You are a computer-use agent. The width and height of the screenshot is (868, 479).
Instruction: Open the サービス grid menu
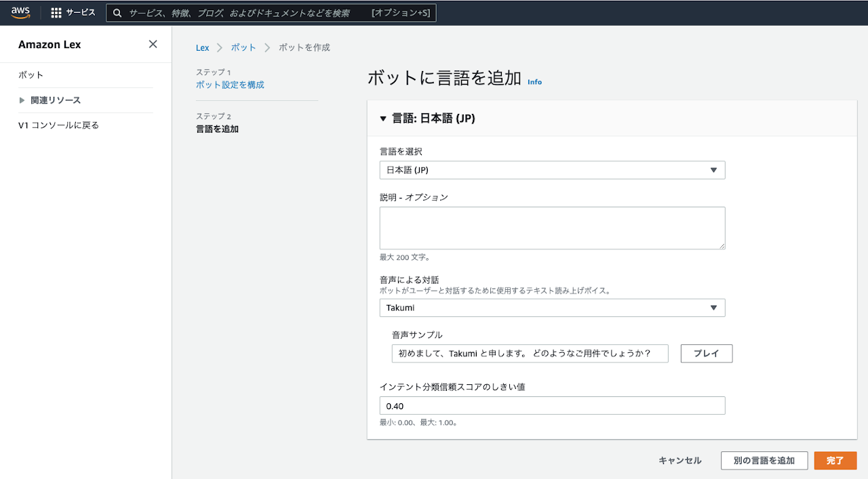click(73, 12)
